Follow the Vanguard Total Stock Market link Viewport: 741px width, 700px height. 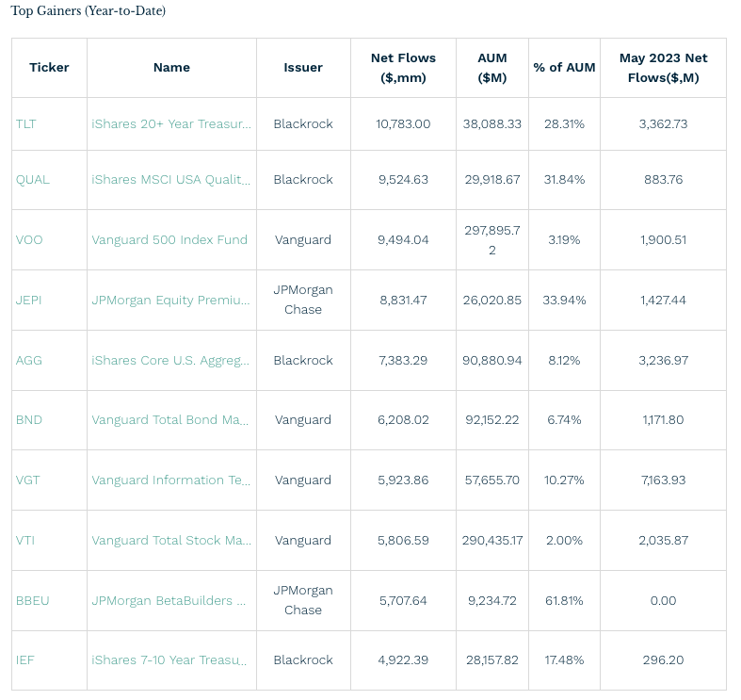pyautogui.click(x=171, y=540)
